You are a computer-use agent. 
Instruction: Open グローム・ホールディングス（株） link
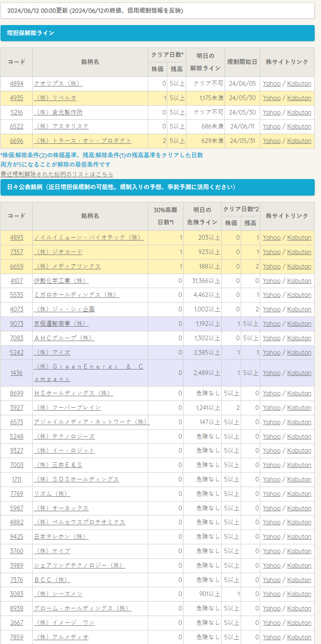click(x=83, y=608)
